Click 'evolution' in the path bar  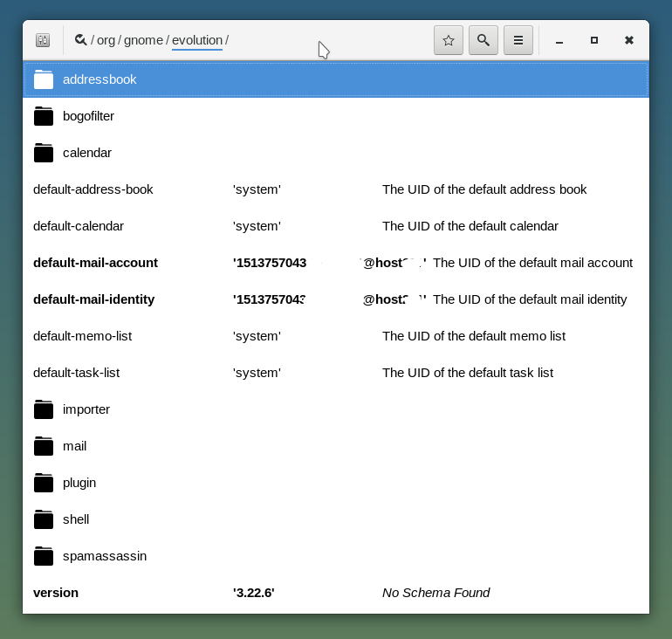pos(197,40)
